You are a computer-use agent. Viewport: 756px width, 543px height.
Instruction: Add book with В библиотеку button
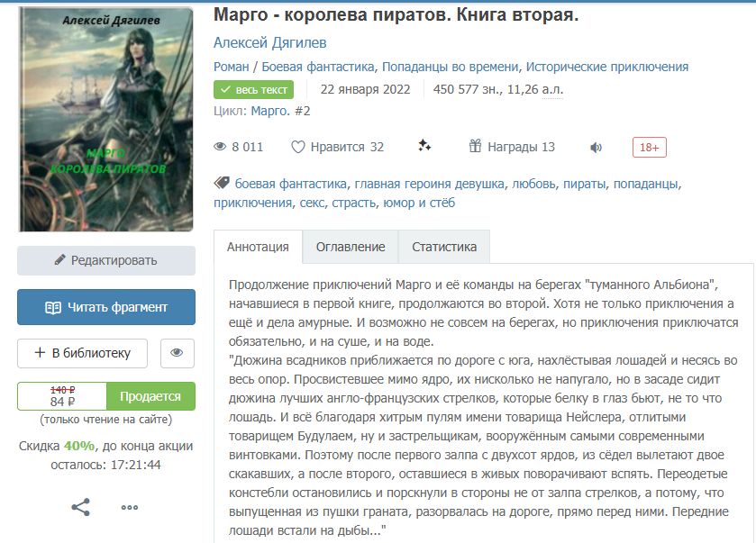coord(82,353)
